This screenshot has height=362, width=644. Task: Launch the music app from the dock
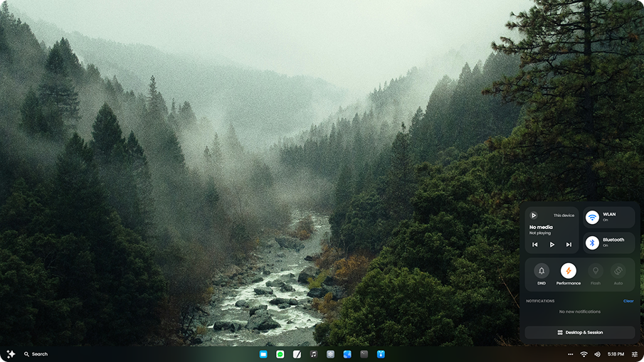[x=314, y=354]
